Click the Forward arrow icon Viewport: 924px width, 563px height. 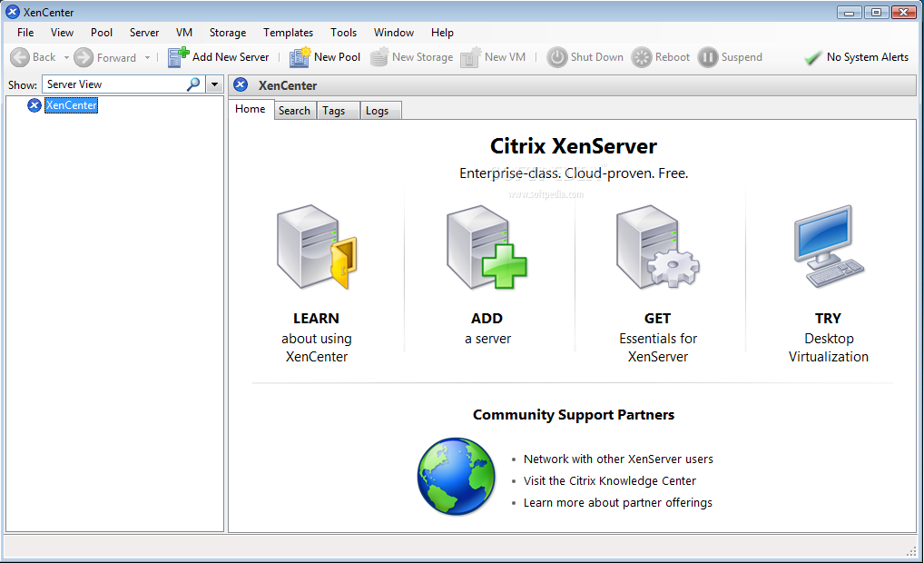84,57
